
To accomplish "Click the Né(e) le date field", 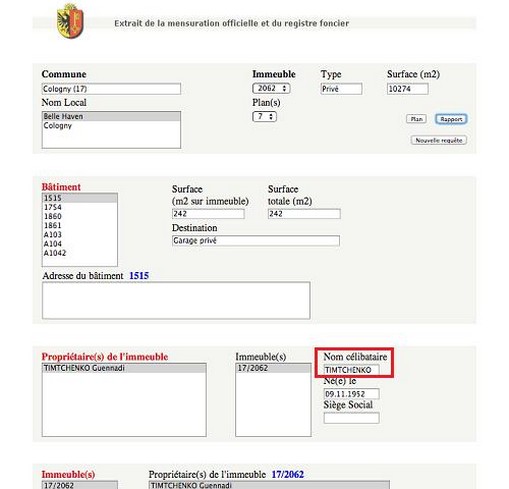I will tap(351, 394).
